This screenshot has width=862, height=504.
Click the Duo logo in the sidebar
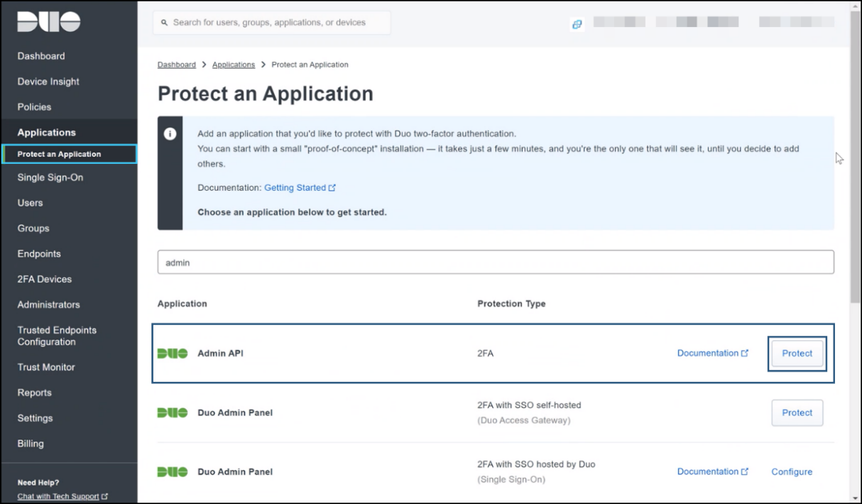click(48, 22)
